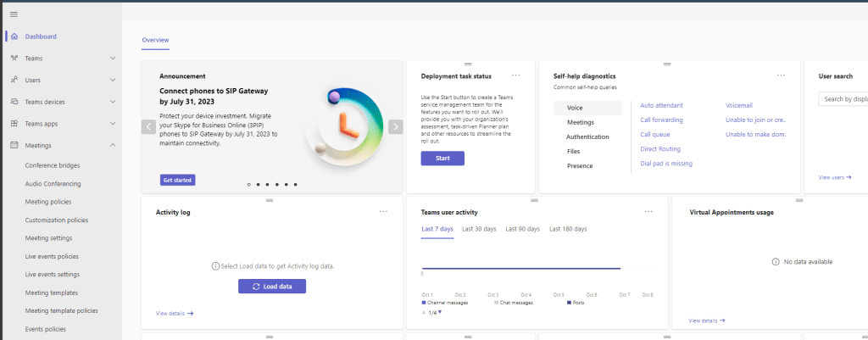Open Activity log more options ellipsis
The height and width of the screenshot is (340, 868).
click(383, 211)
